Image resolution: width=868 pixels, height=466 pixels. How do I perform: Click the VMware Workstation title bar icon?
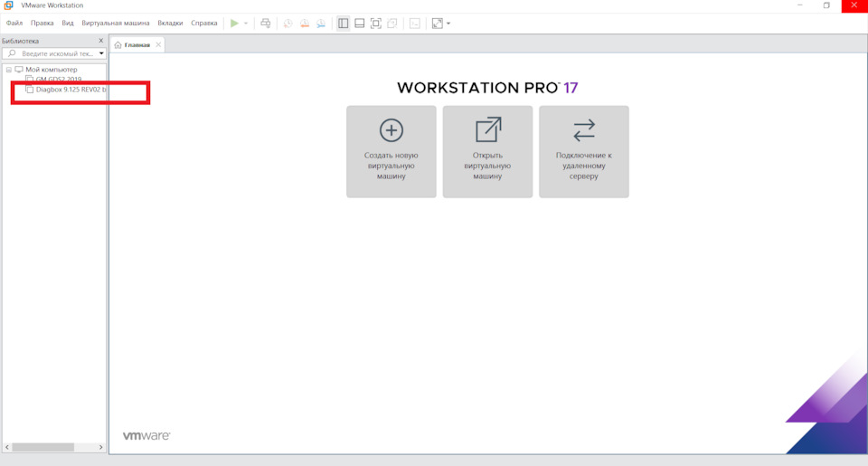pyautogui.click(x=8, y=5)
